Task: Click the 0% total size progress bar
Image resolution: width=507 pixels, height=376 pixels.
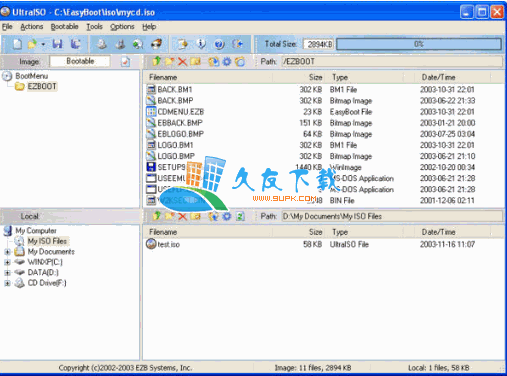Action: 419,44
